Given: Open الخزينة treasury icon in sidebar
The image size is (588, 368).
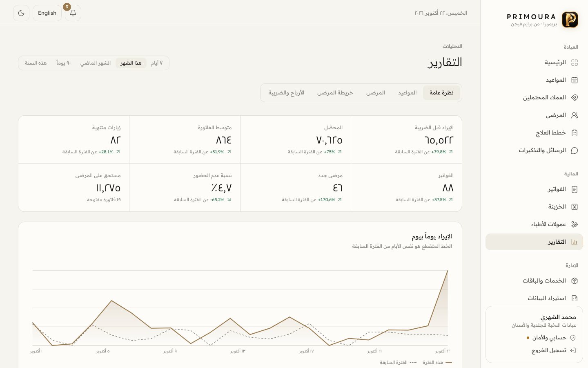Looking at the screenshot, I should (575, 207).
